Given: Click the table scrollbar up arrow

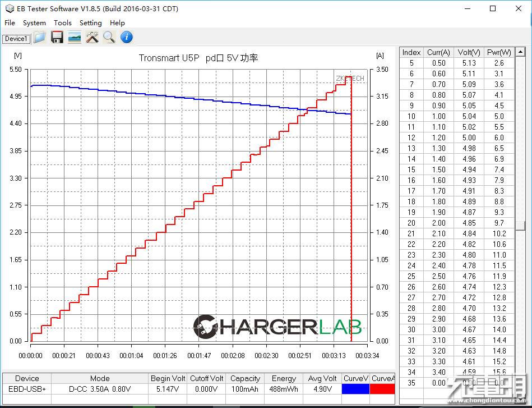Looking at the screenshot, I should pos(520,52).
